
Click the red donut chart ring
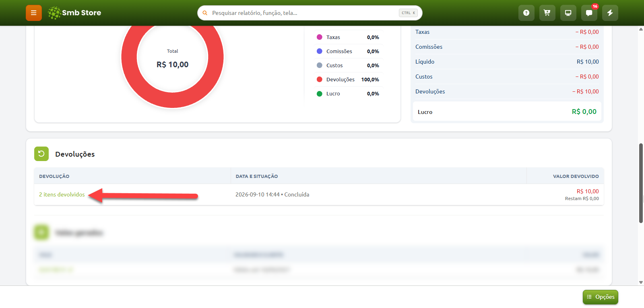click(x=172, y=100)
